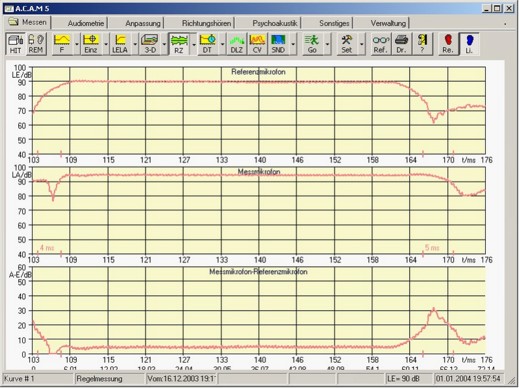Switch to REM measurement mode
The height and width of the screenshot is (388, 519).
(36, 44)
